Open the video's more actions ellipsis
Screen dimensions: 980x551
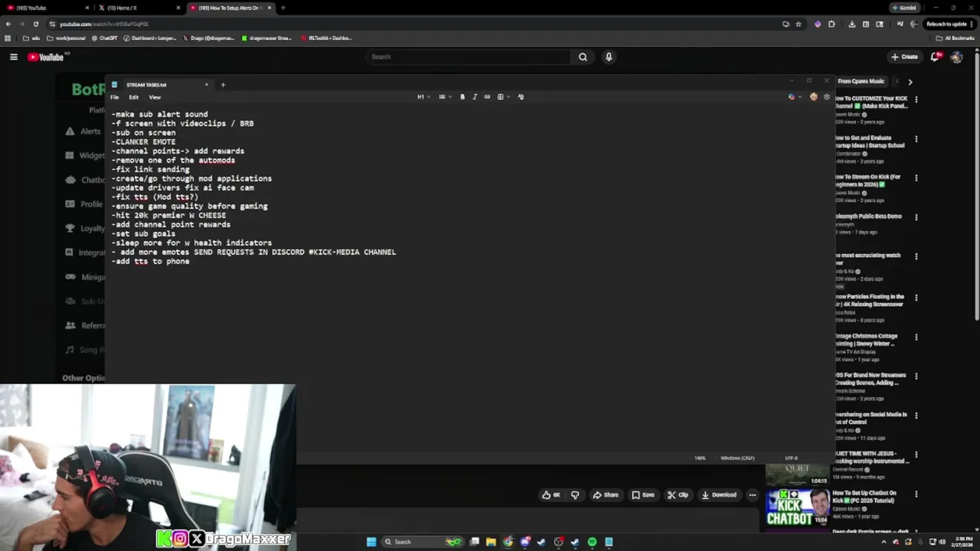pos(753,495)
